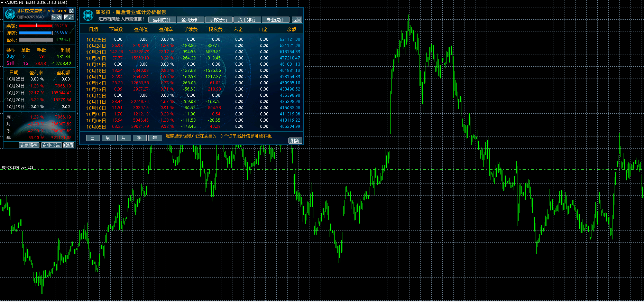
Task: Click the swap fee value -6889.81
Action: pyautogui.click(x=212, y=52)
